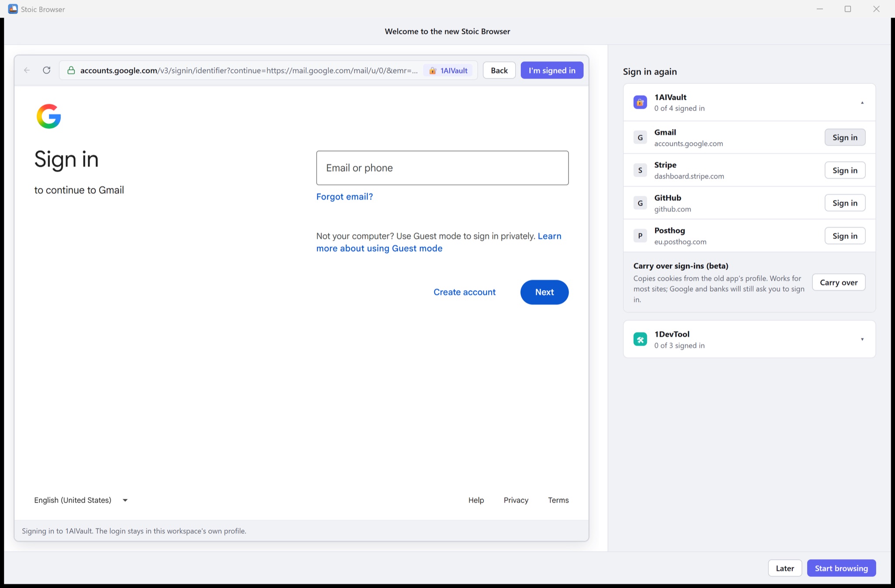Open the English (United States) language dropdown

tap(81, 500)
